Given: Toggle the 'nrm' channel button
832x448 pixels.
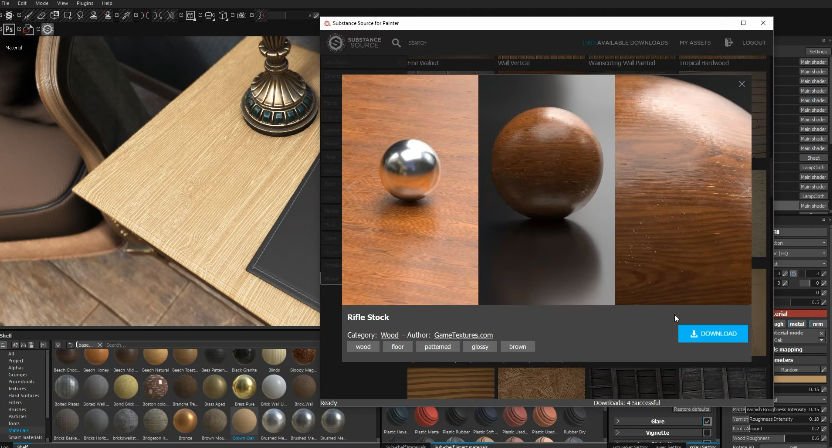Looking at the screenshot, I should pos(818,324).
